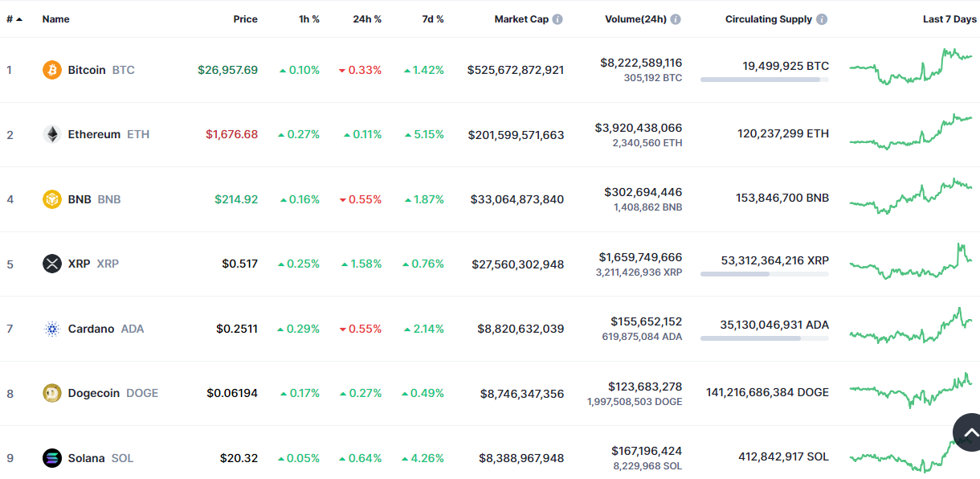
Task: Click BNB market cap $33,064,873,840
Action: (x=517, y=199)
